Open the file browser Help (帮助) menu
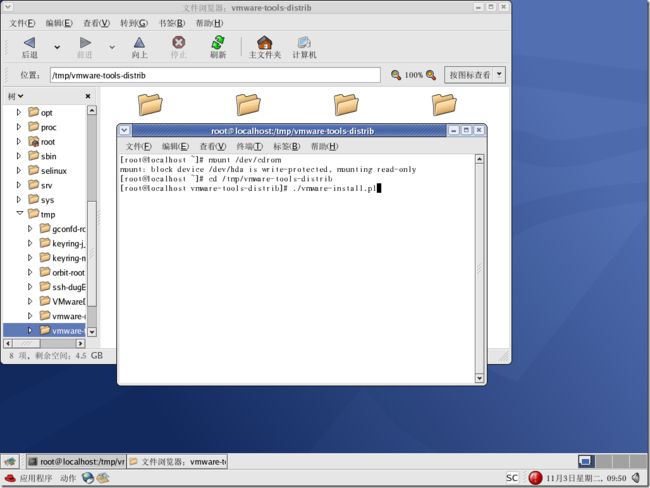The width and height of the screenshot is (650, 488). tap(209, 23)
